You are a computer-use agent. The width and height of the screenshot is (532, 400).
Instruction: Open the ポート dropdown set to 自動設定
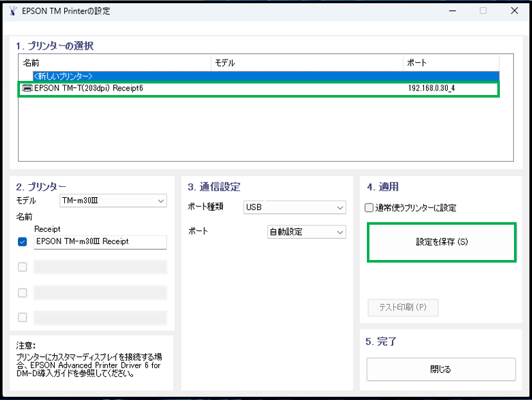(x=306, y=232)
